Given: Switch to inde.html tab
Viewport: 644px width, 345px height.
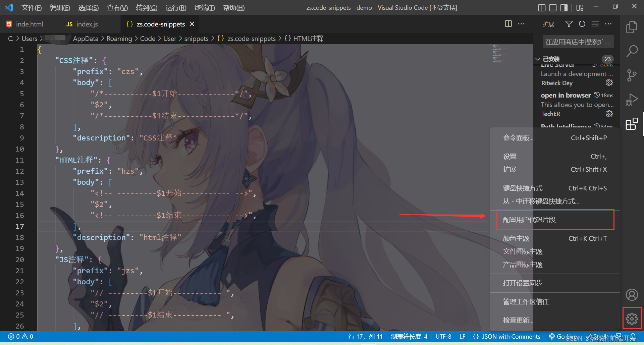Looking at the screenshot, I should click(30, 24).
